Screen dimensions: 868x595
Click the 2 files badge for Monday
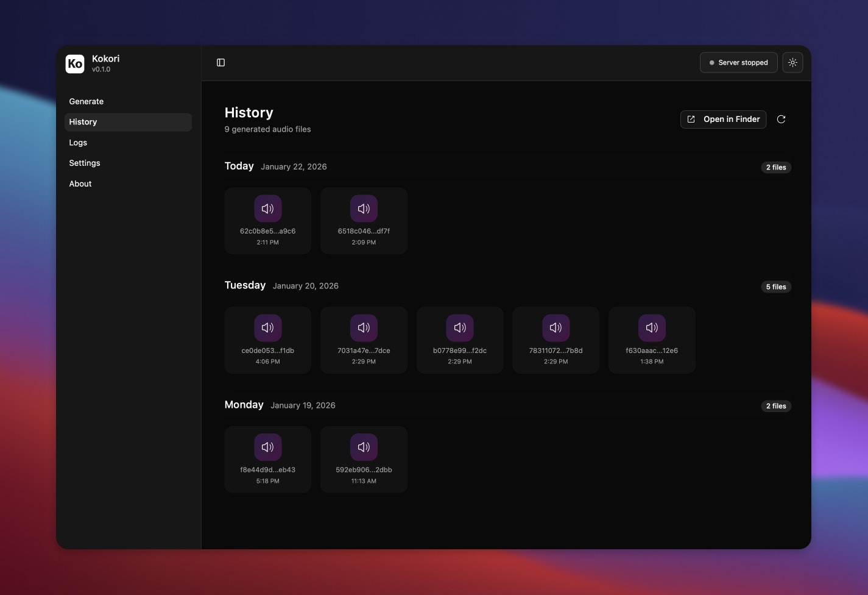(776, 406)
